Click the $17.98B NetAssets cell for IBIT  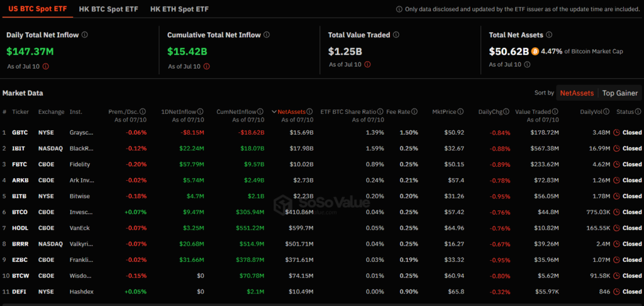click(301, 149)
